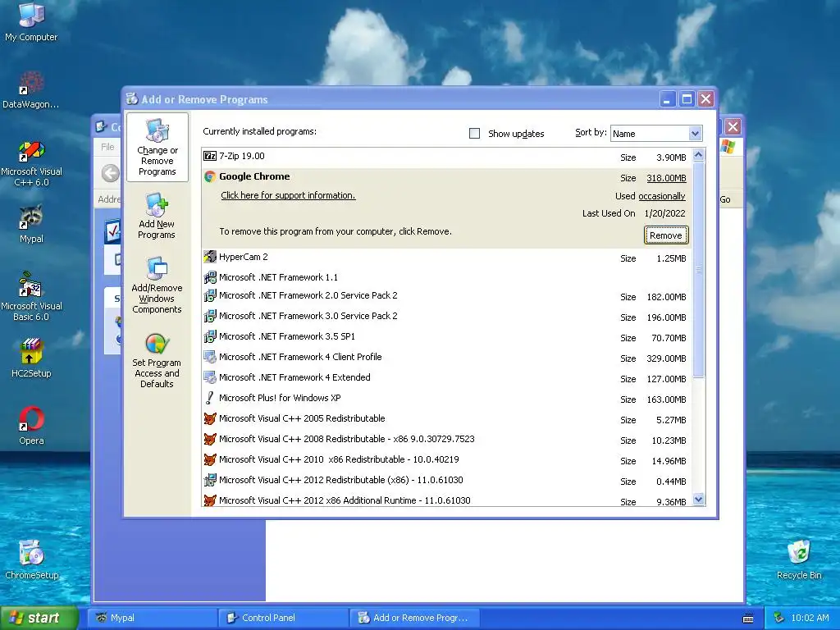
Task: Open Set Program Access and Defaults
Action: tap(157, 361)
